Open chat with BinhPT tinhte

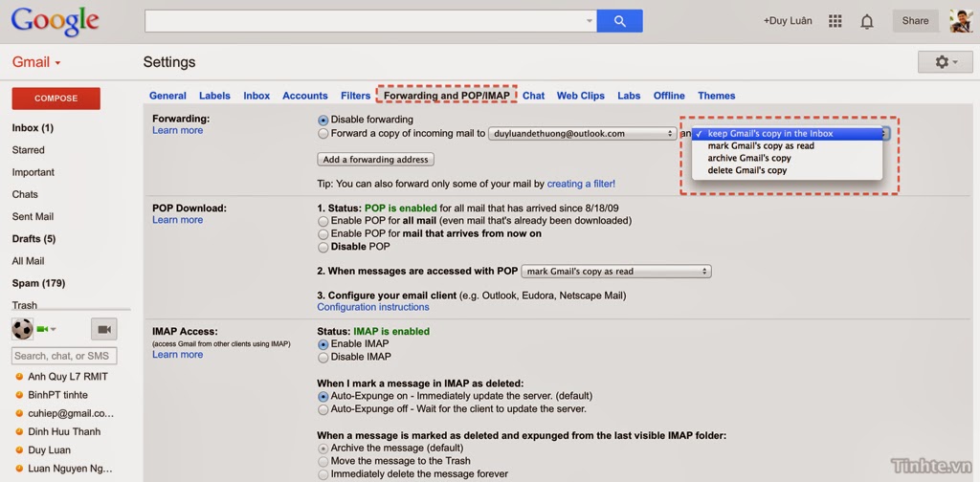click(x=57, y=395)
